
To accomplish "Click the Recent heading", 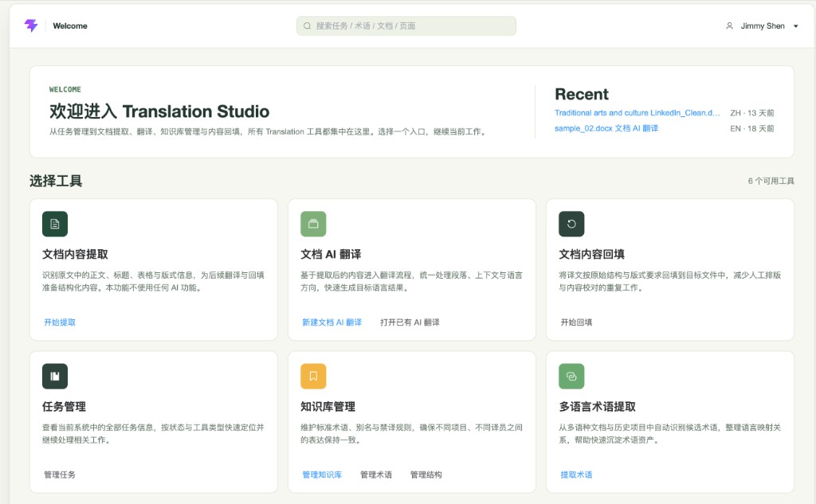I will pos(581,94).
